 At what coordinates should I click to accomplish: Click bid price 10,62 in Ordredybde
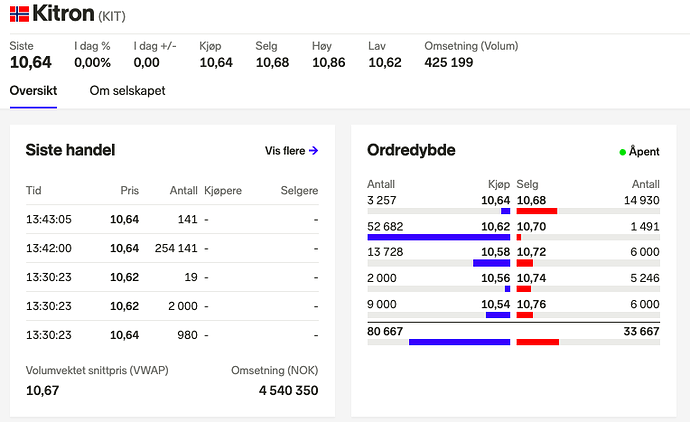coord(495,227)
